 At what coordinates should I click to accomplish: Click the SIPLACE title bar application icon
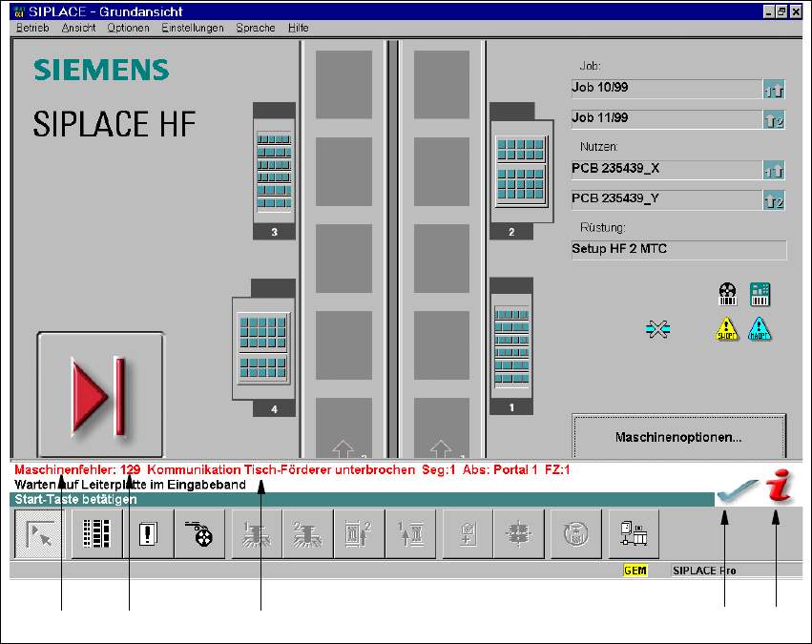pos(19,11)
